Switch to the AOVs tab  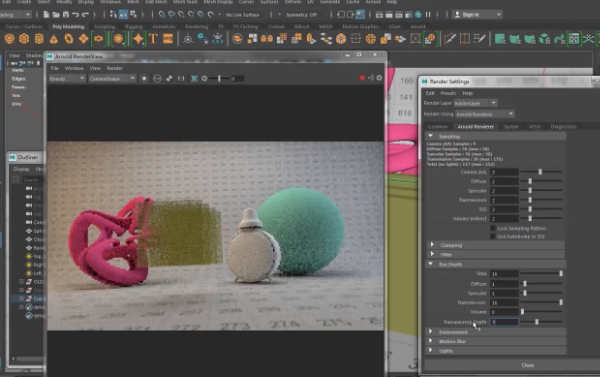point(535,126)
